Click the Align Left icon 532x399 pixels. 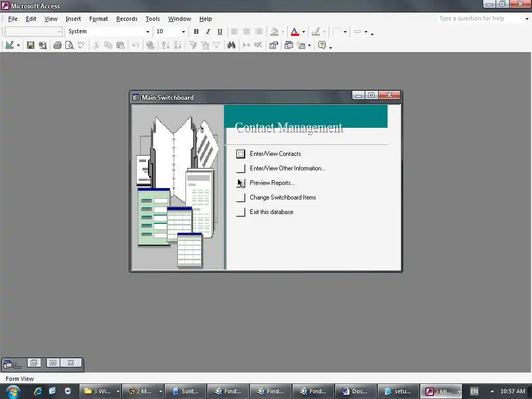(x=234, y=32)
